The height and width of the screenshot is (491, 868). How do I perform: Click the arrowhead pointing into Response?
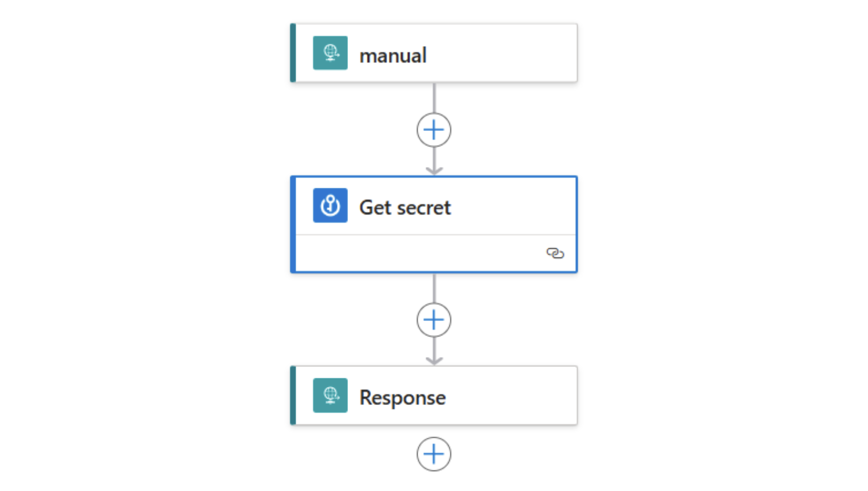434,361
